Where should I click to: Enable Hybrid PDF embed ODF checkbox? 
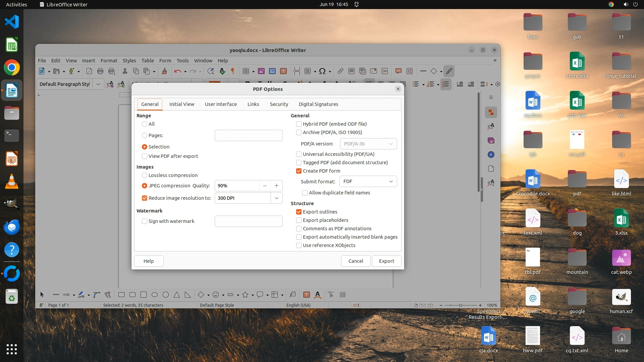[x=299, y=124]
